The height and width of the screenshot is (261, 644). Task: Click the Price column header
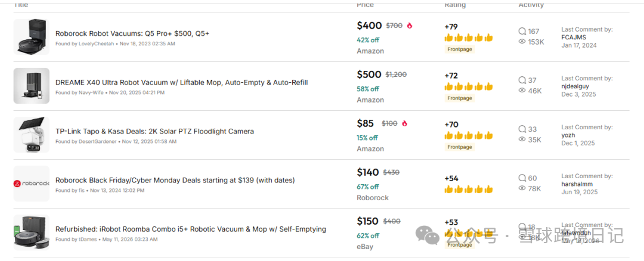pos(365,5)
